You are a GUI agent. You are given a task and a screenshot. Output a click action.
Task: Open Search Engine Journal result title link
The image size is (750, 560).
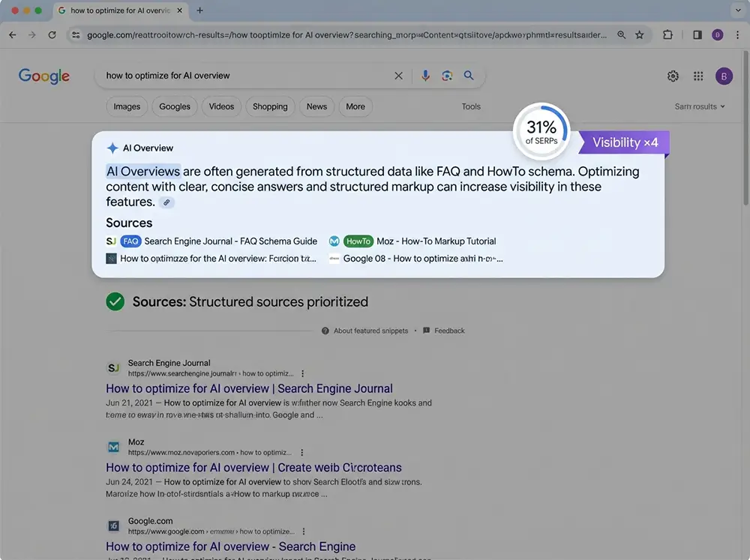point(249,388)
